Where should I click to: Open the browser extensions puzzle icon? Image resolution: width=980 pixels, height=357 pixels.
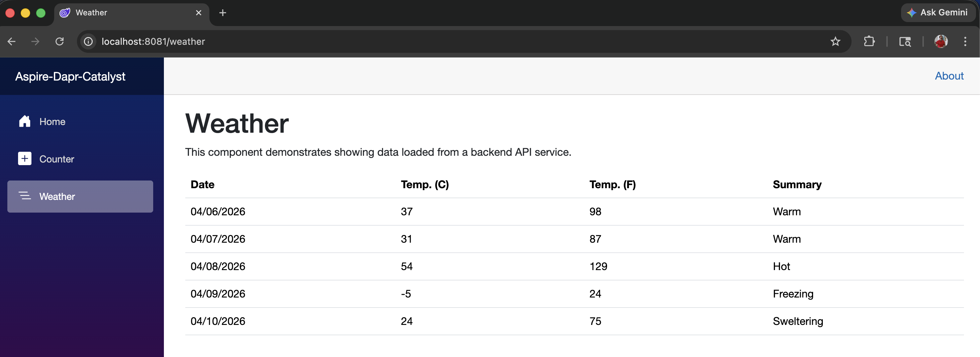click(x=869, y=41)
